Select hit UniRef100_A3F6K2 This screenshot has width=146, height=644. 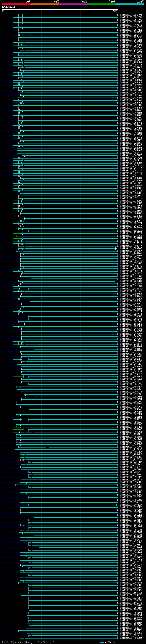click(x=131, y=22)
